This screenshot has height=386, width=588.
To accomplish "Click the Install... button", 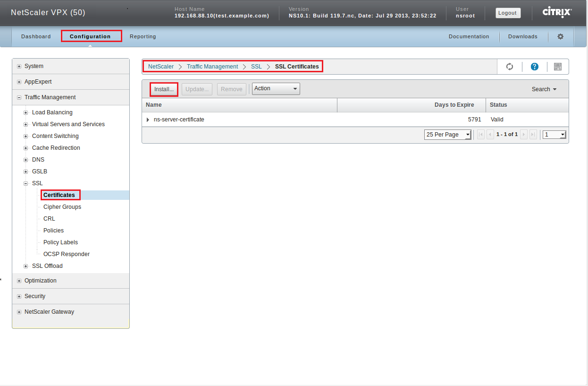I will click(164, 89).
